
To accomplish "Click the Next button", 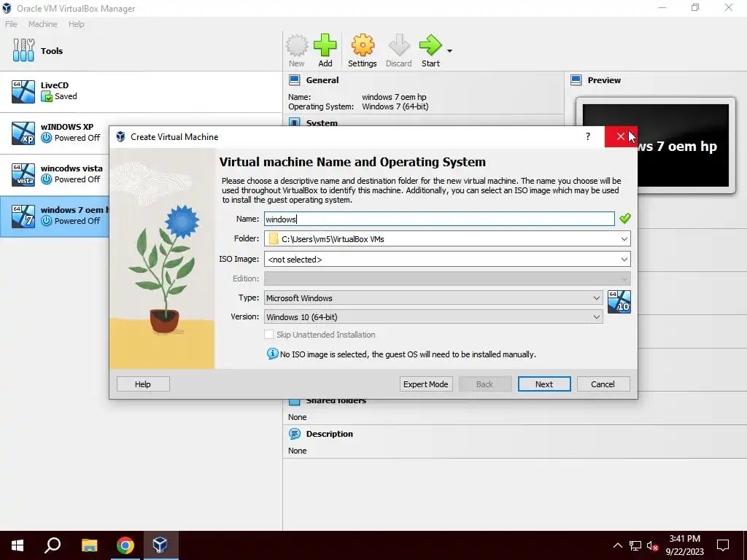I will click(544, 384).
